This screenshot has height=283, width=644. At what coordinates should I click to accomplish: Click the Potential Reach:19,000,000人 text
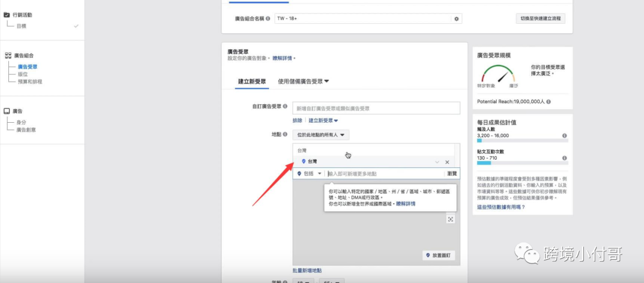click(x=511, y=102)
